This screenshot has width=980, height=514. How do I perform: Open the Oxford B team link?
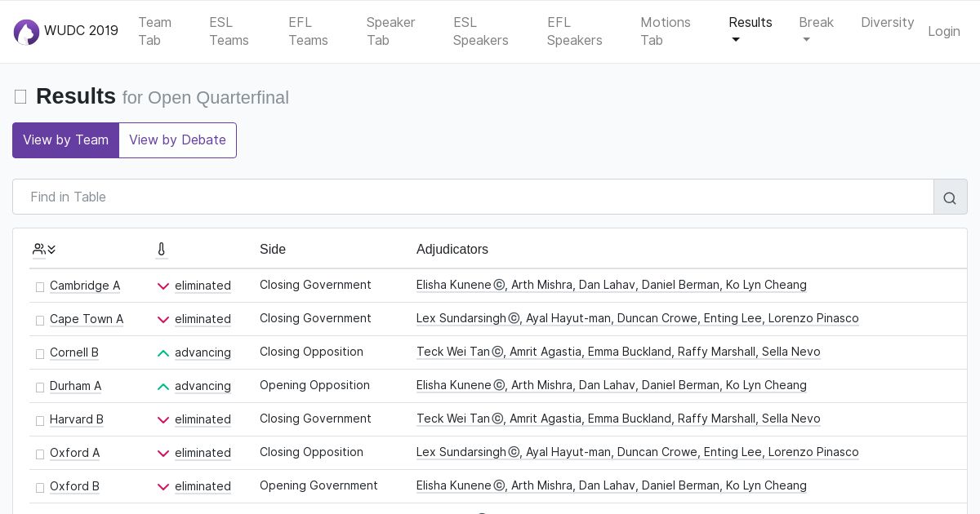coord(75,486)
